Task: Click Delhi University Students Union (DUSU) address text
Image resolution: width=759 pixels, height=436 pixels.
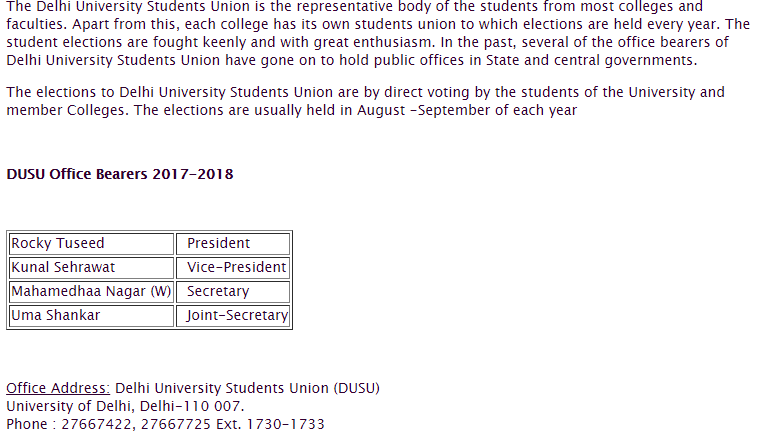Action: pos(247,388)
